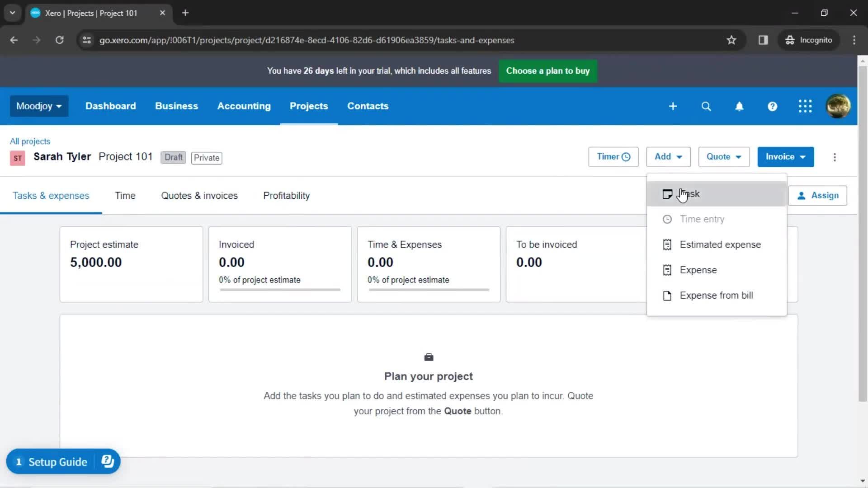Viewport: 868px width, 488px height.
Task: Click the Project estimate 5,000.00 card
Action: 131,264
